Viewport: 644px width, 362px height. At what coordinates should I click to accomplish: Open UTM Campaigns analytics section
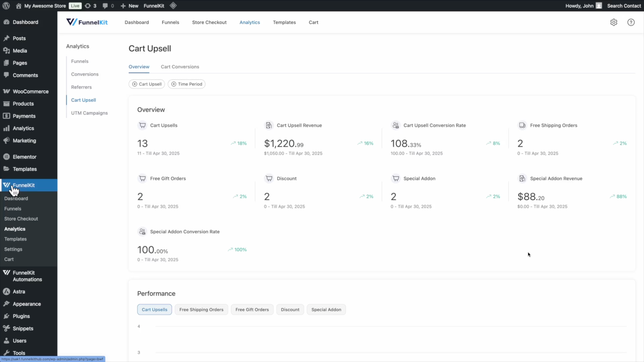[x=89, y=113]
